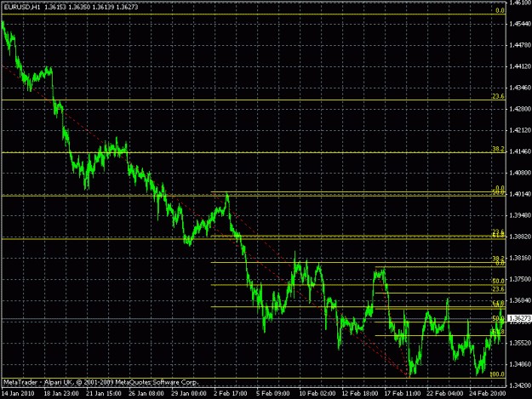Click the 26 Jan 08:00 time label

click(x=146, y=394)
